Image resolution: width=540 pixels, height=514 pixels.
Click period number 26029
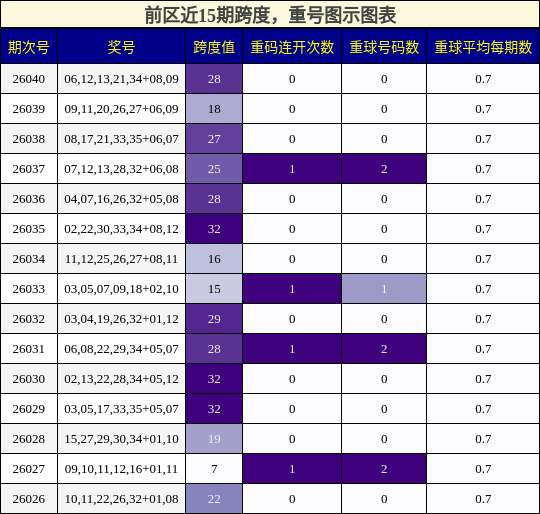(x=29, y=409)
